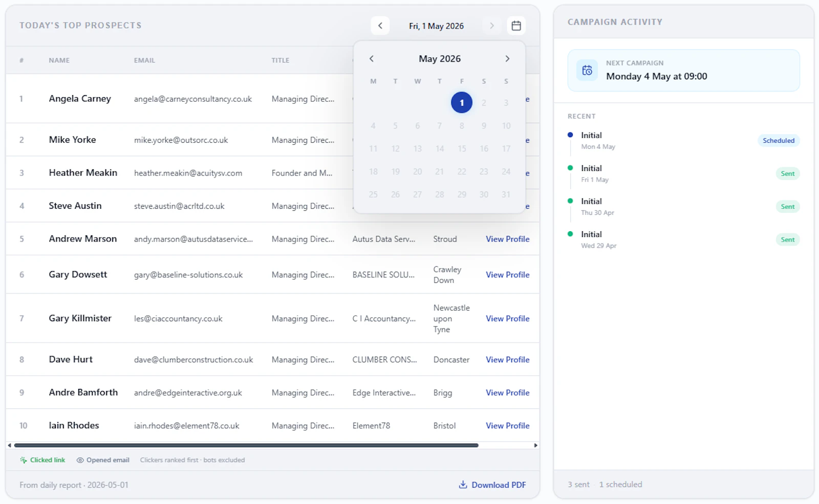Click email mike.yorke@outsorc.co.uk
The height and width of the screenshot is (504, 819).
pos(181,140)
